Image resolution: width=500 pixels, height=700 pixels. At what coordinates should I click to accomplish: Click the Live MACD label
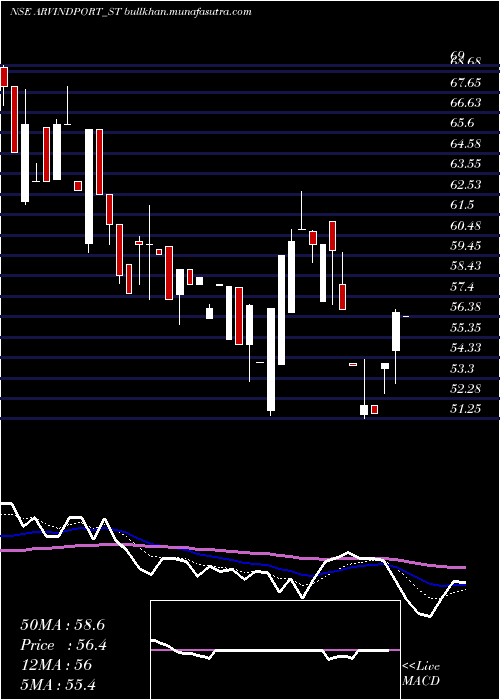421,674
